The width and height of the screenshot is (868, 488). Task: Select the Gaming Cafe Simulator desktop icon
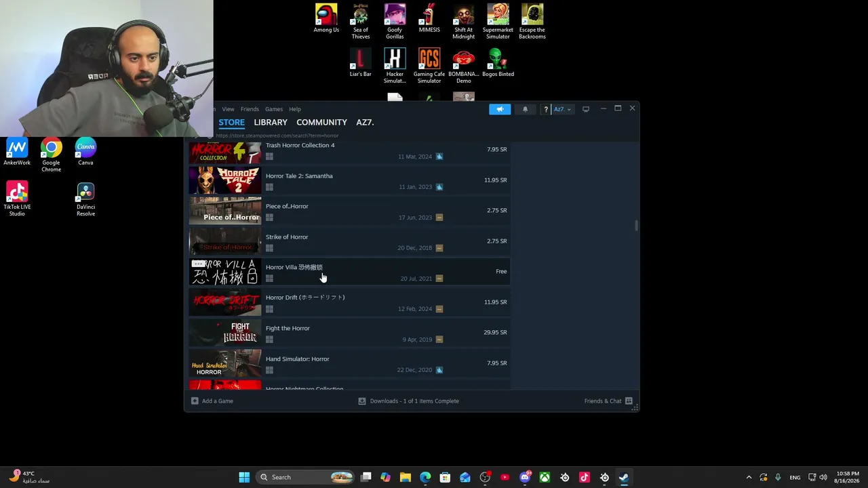(429, 66)
